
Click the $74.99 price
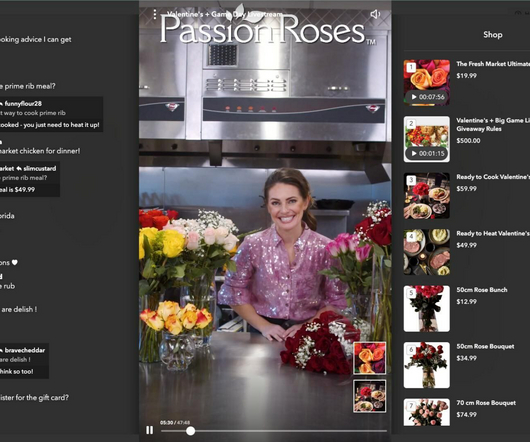click(466, 414)
